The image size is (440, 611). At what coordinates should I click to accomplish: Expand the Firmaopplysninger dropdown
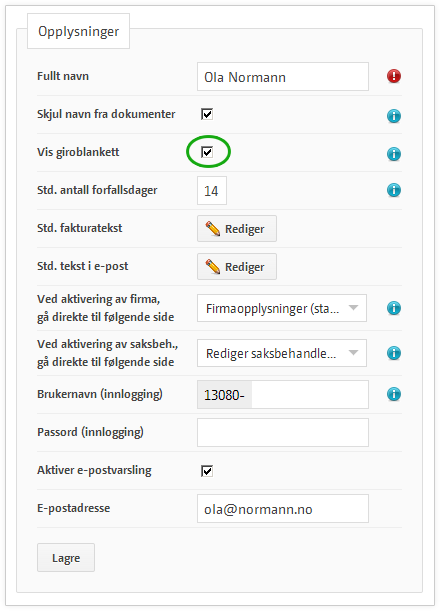click(x=282, y=308)
